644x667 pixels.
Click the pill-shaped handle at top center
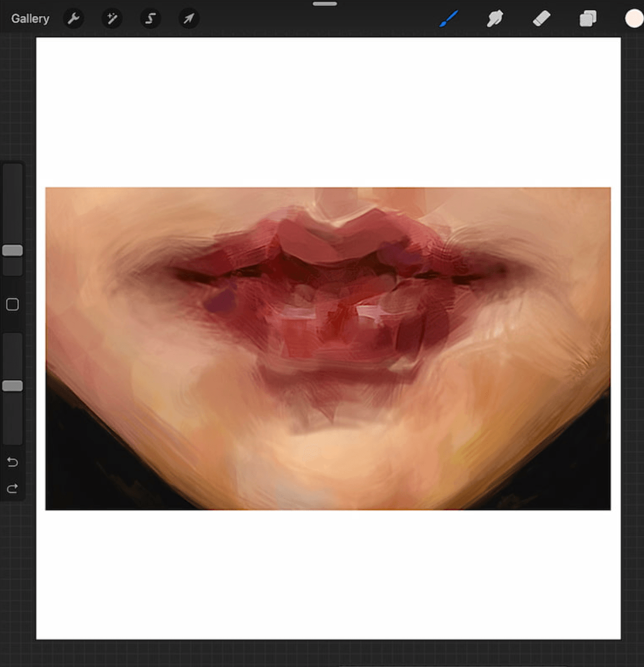(x=325, y=4)
